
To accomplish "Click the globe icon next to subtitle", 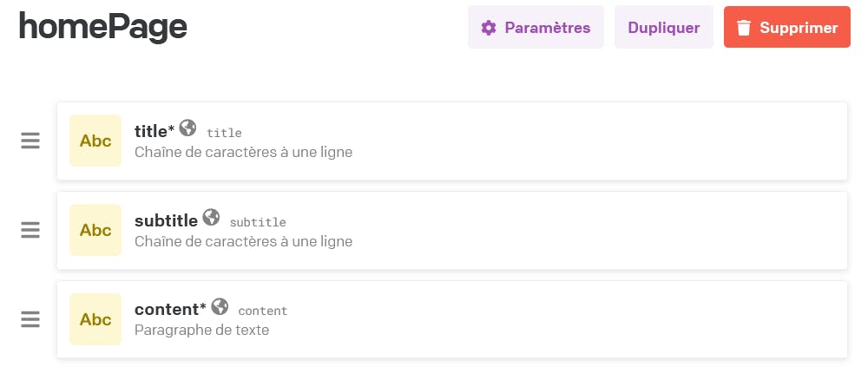I will 211,218.
